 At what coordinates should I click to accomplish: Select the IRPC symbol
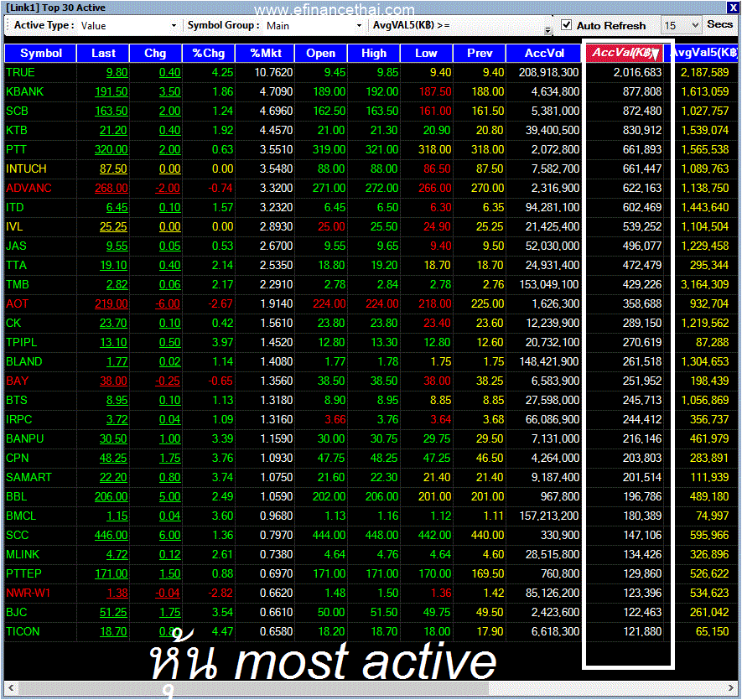point(19,419)
